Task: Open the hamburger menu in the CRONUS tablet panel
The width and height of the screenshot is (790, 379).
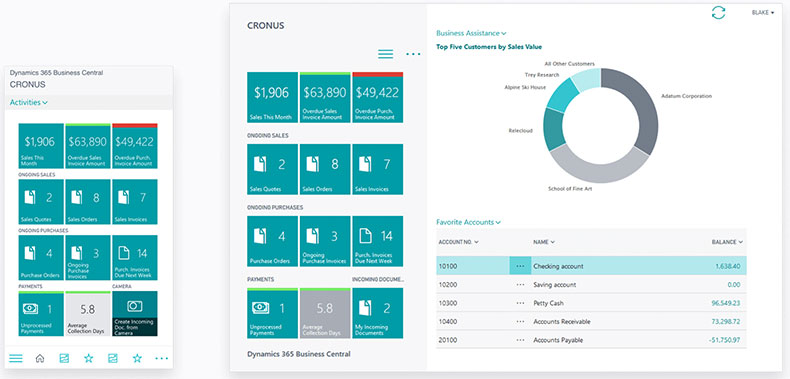Action: 385,54
